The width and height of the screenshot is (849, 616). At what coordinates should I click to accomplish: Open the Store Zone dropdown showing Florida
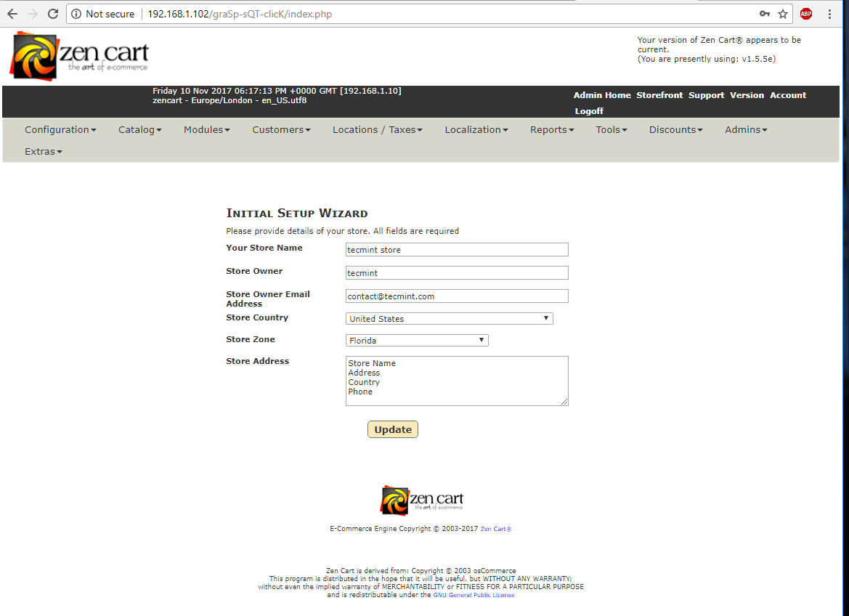coord(417,340)
